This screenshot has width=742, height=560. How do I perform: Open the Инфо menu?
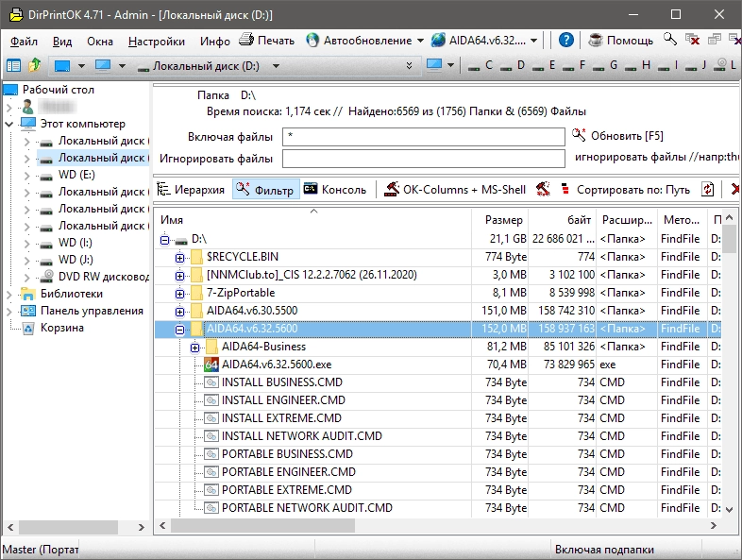215,42
